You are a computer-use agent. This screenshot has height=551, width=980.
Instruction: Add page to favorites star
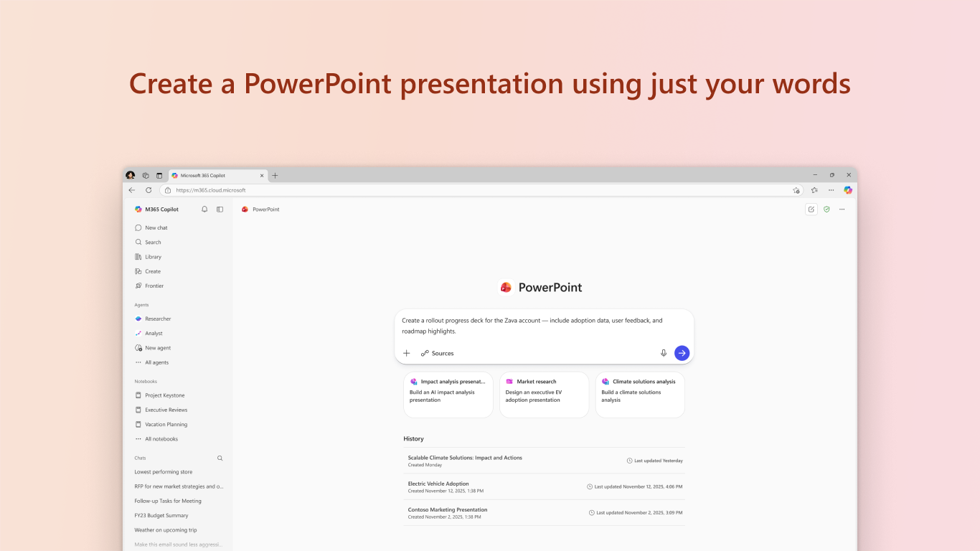796,190
